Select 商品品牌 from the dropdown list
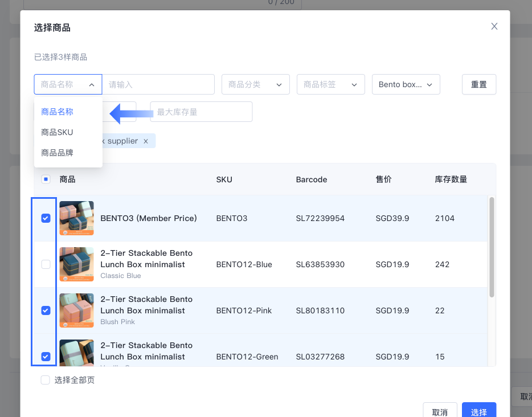 point(57,153)
